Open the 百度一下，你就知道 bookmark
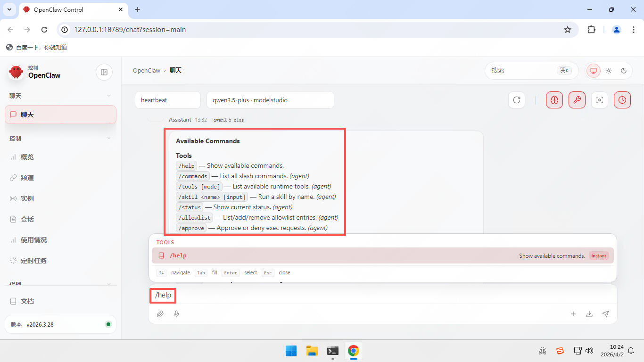The height and width of the screenshot is (362, 644). (x=37, y=47)
